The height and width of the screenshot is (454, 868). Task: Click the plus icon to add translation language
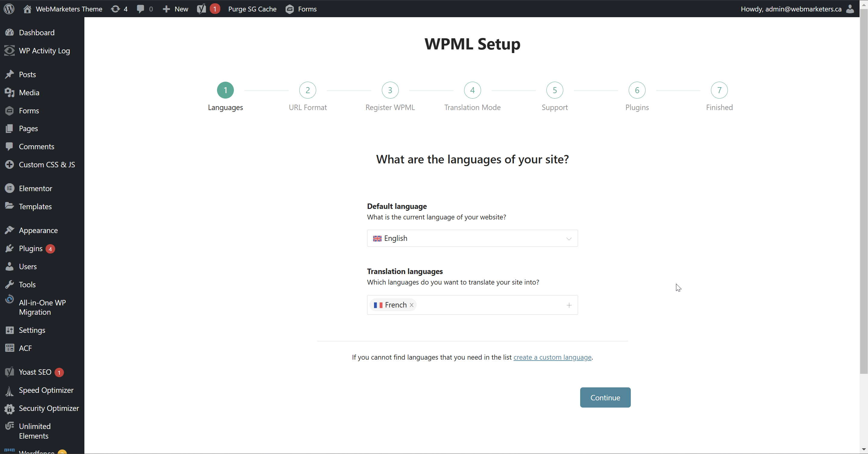[569, 305]
